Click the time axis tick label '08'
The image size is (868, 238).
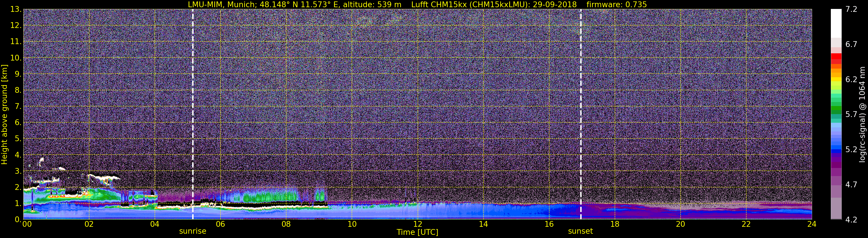286,224
